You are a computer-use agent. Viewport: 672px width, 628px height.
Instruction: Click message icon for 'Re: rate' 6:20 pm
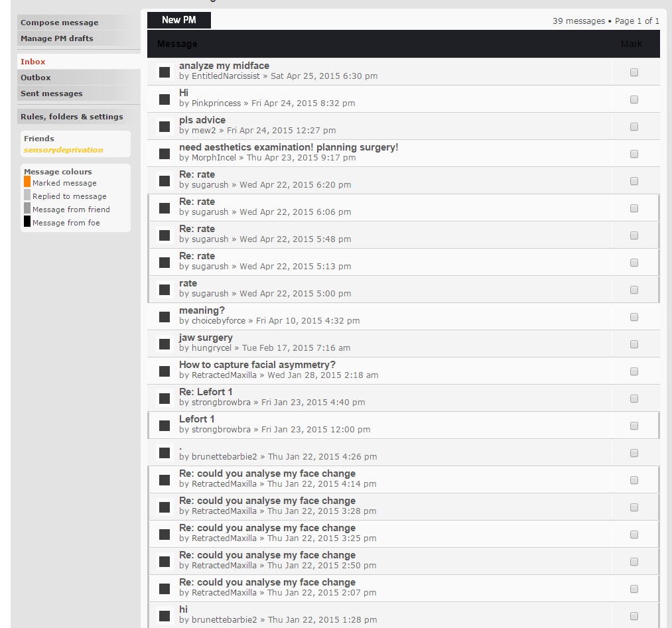(x=165, y=181)
